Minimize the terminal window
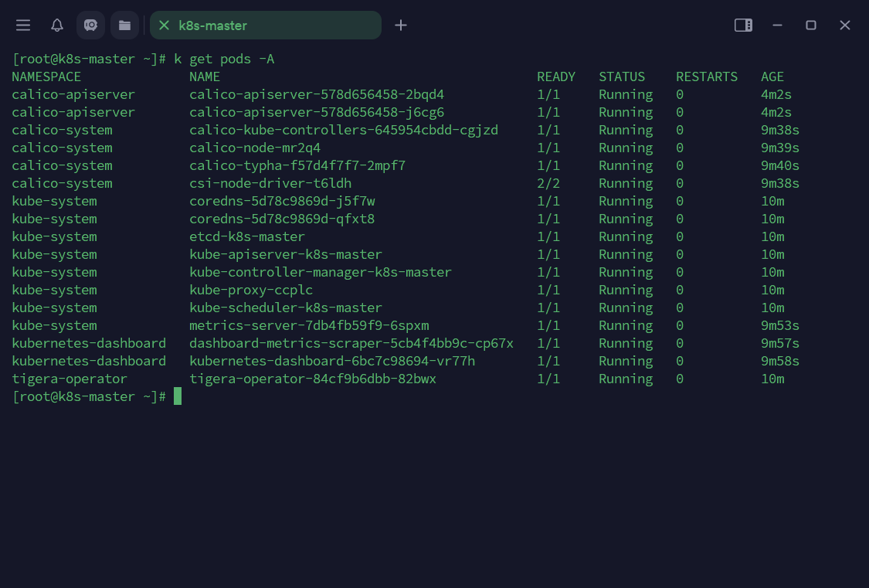The height and width of the screenshot is (588, 869). [x=778, y=25]
